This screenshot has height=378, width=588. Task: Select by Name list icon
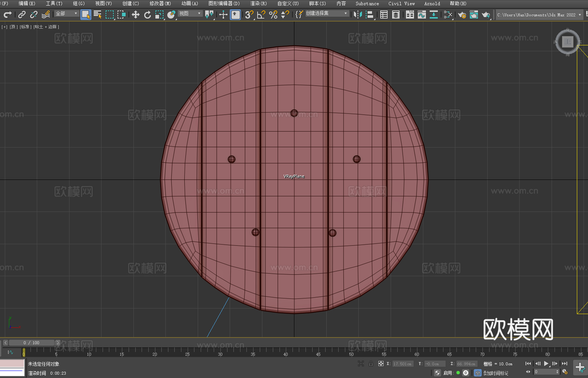point(98,14)
